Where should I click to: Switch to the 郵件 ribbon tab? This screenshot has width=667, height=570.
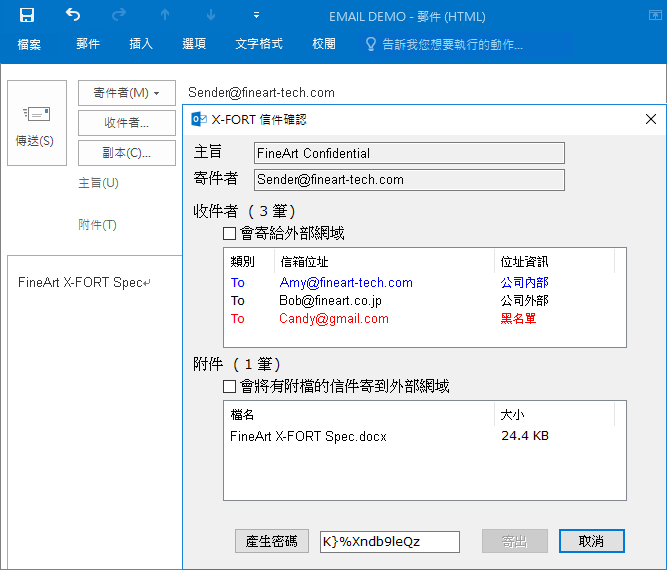click(88, 44)
